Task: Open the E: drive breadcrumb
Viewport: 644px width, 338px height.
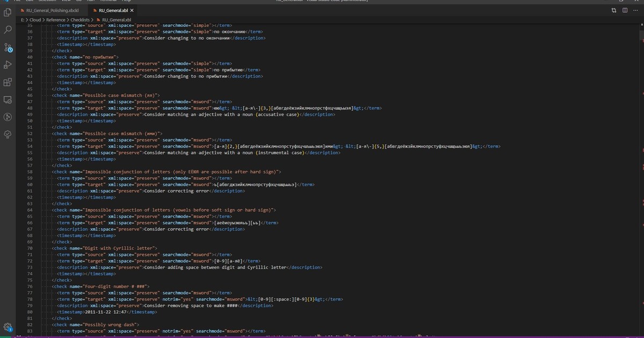Action: click(23, 19)
